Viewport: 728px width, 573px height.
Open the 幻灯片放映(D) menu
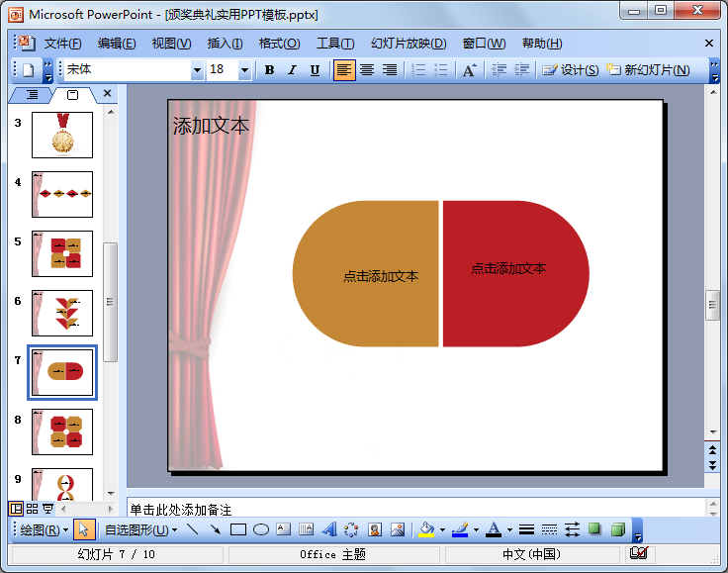(x=409, y=44)
